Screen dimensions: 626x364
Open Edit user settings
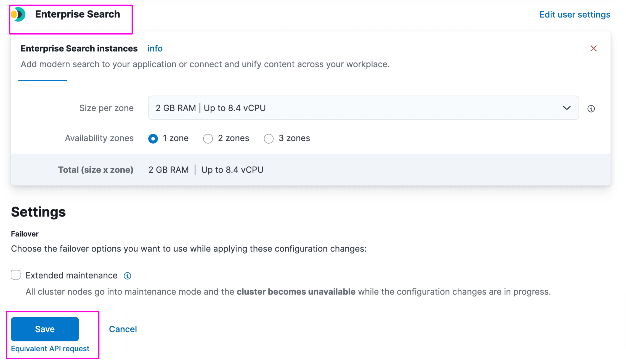click(x=575, y=14)
